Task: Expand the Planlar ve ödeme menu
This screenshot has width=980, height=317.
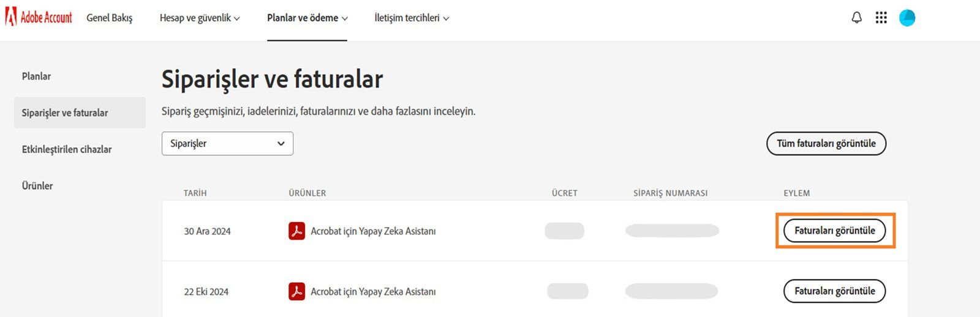Action: 307,18
